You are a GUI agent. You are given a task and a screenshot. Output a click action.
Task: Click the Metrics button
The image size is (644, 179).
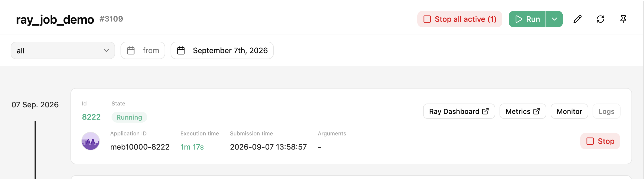pyautogui.click(x=523, y=111)
